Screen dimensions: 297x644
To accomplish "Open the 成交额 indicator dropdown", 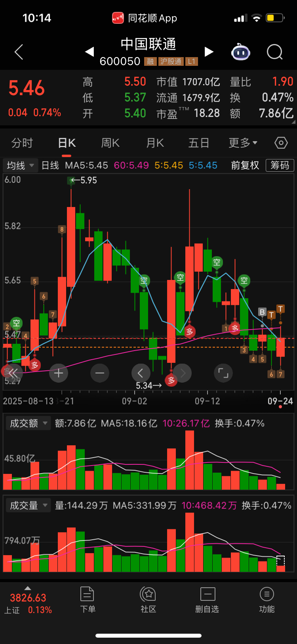I will [x=28, y=424].
